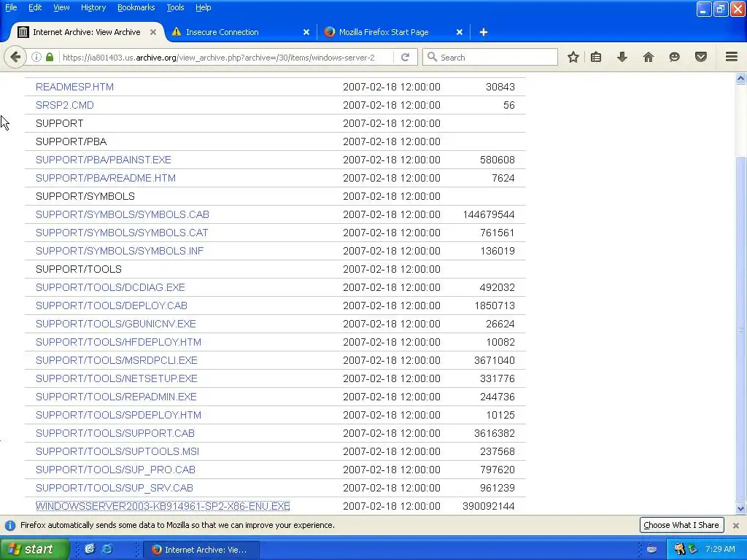
Task: Reload the current page
Action: tap(406, 57)
